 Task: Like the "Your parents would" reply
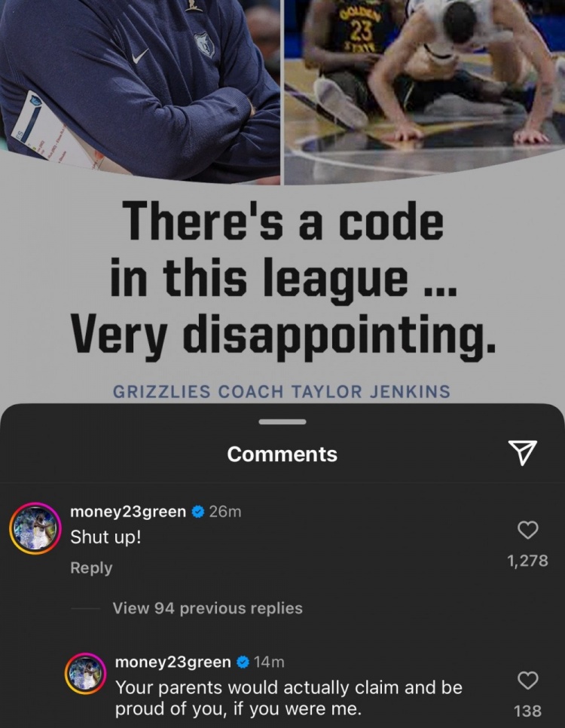click(528, 681)
